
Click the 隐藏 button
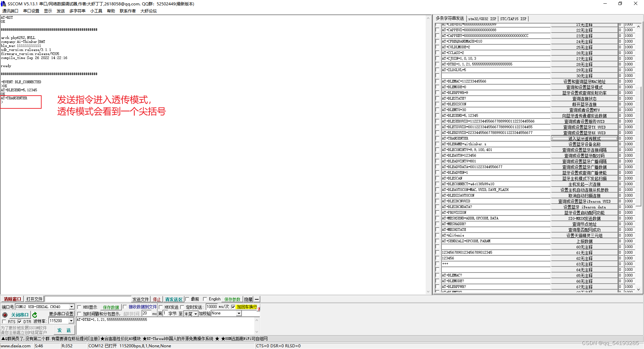pos(249,299)
